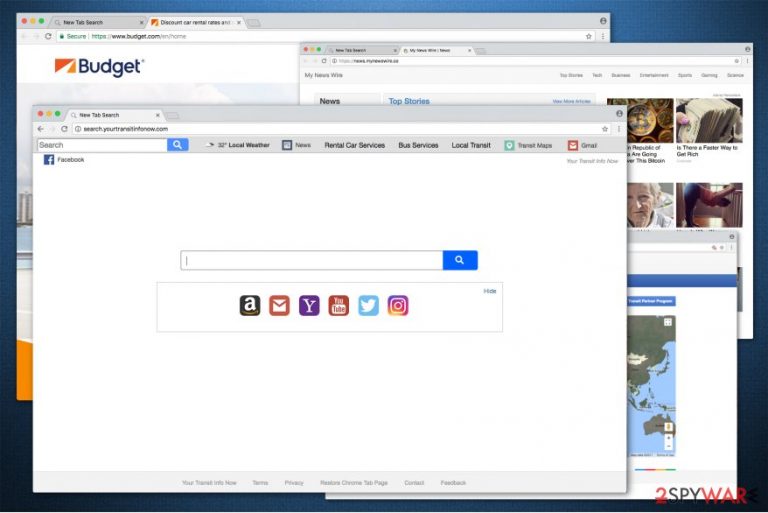Go back in the front browser window
This screenshot has width=768, height=513.
pyautogui.click(x=41, y=129)
